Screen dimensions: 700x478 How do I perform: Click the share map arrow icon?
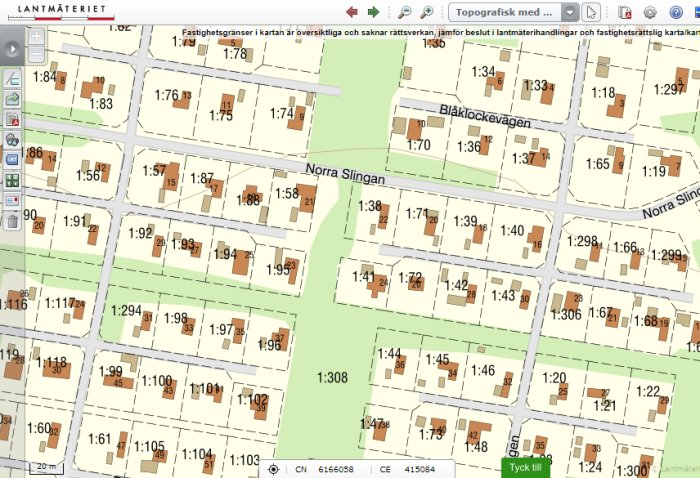click(x=12, y=99)
